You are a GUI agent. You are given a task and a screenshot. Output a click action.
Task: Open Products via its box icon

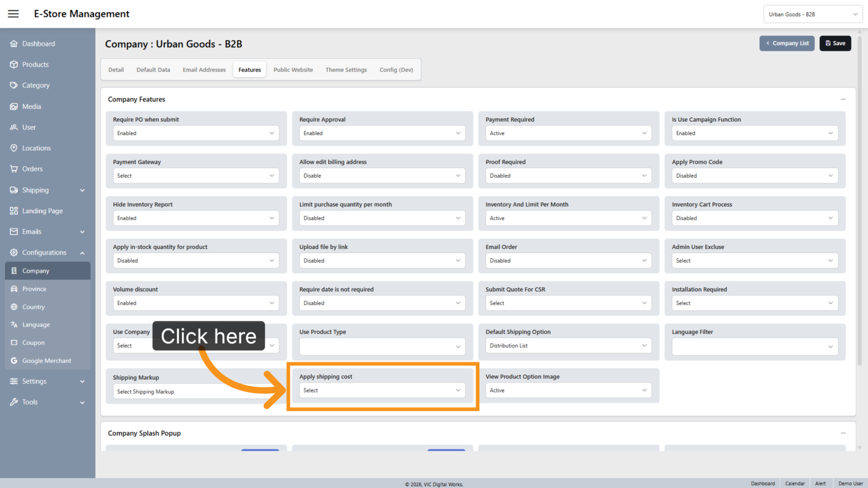pos(14,65)
